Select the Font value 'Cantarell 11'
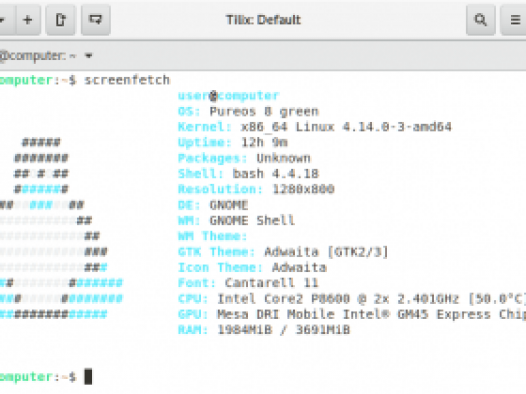The height and width of the screenshot is (394, 526). click(271, 283)
